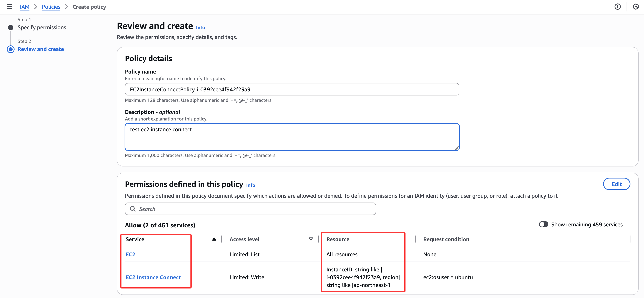This screenshot has width=644, height=298.
Task: Click the Edit permissions button
Action: click(x=616, y=184)
